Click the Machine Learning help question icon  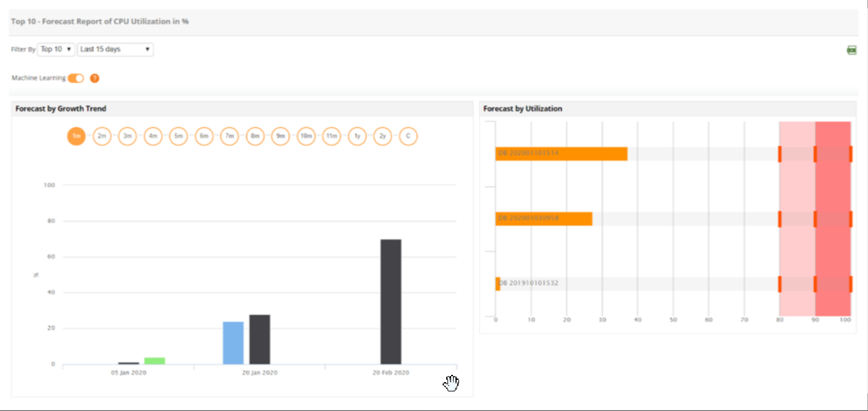coord(94,78)
